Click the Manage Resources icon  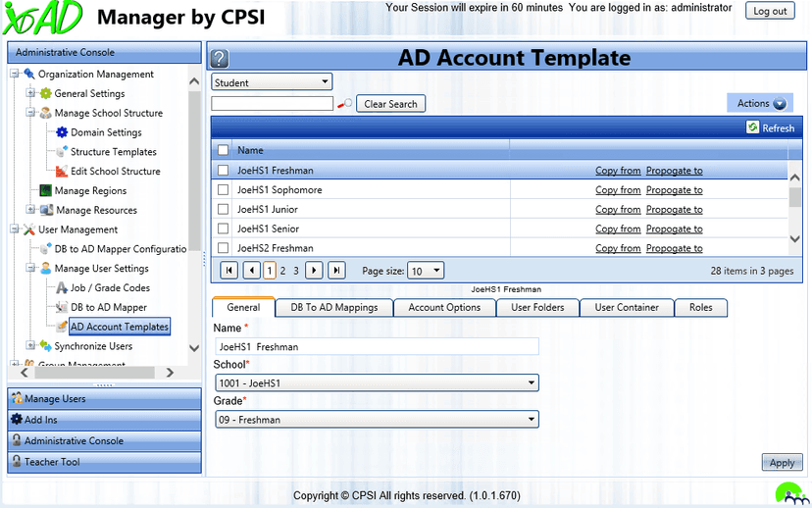pyautogui.click(x=46, y=210)
